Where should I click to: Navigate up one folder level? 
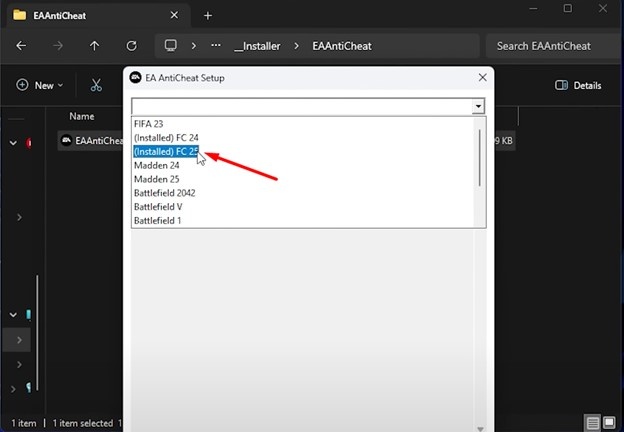(94, 46)
